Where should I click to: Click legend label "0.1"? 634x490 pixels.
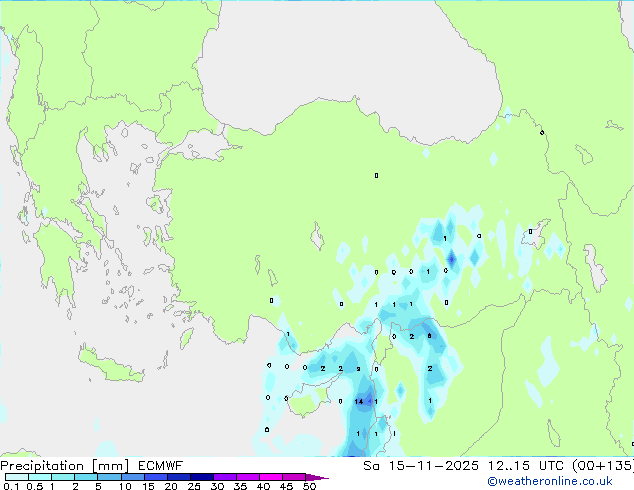tap(11, 486)
